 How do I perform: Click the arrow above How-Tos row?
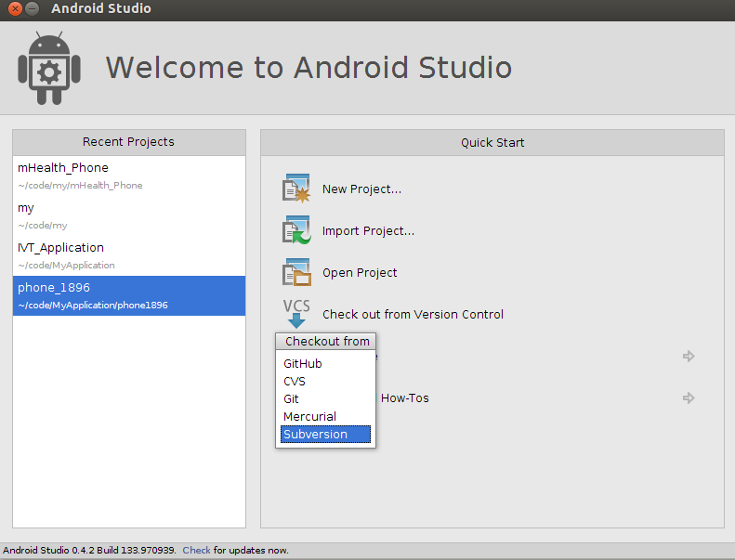(689, 356)
